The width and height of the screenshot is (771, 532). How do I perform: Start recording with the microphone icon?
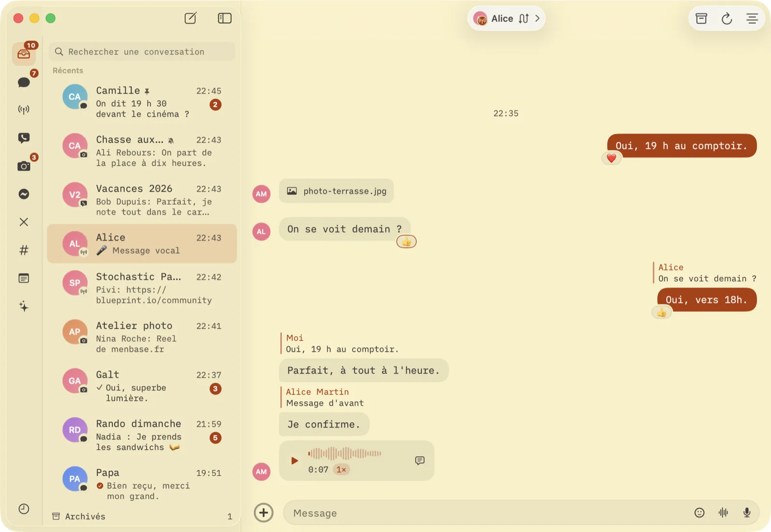746,513
